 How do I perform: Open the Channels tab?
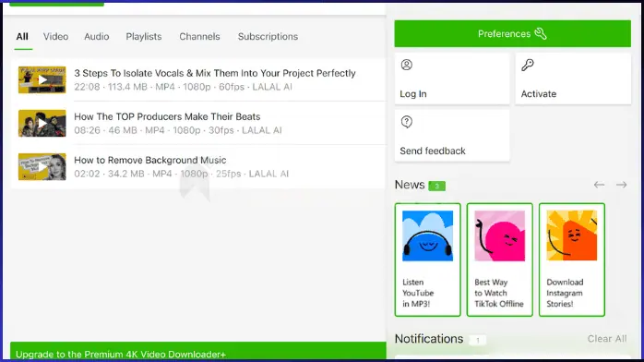pyautogui.click(x=199, y=37)
